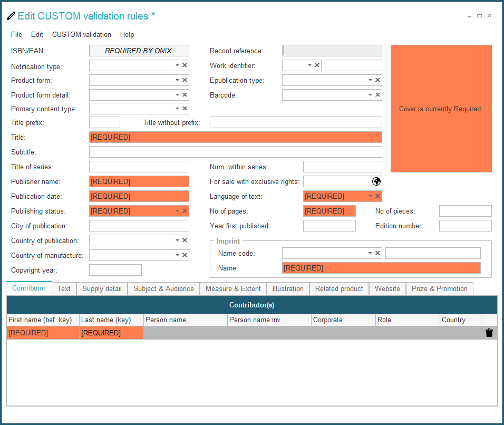Click the Title without prefix field

tap(296, 122)
